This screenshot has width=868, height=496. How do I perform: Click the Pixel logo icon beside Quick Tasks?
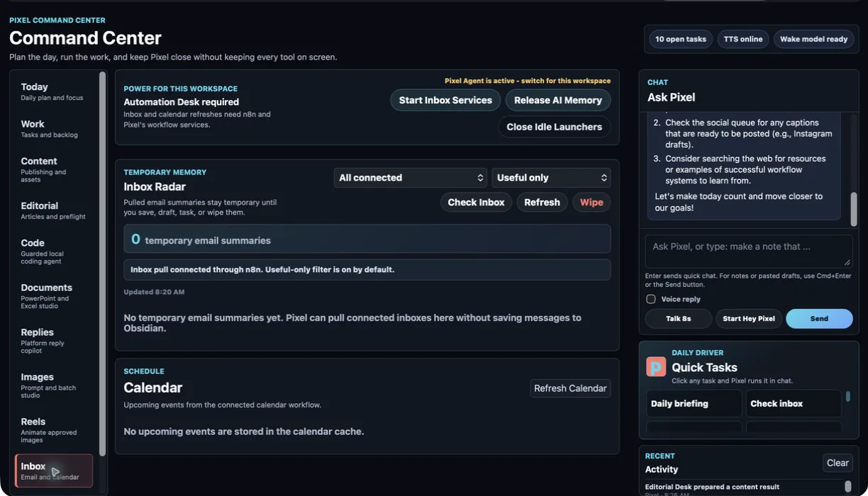pyautogui.click(x=656, y=366)
